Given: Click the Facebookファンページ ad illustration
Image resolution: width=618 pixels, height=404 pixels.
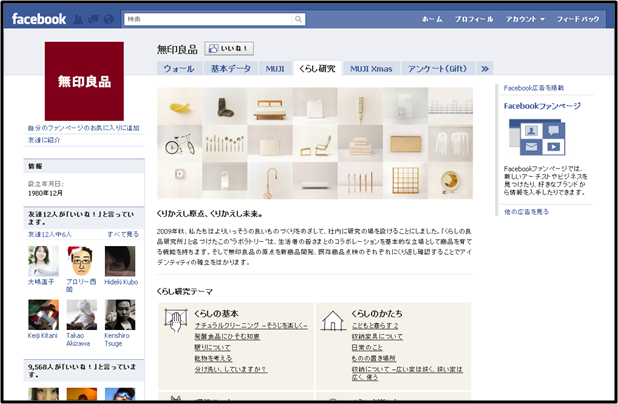Looking at the screenshot, I should click(537, 138).
